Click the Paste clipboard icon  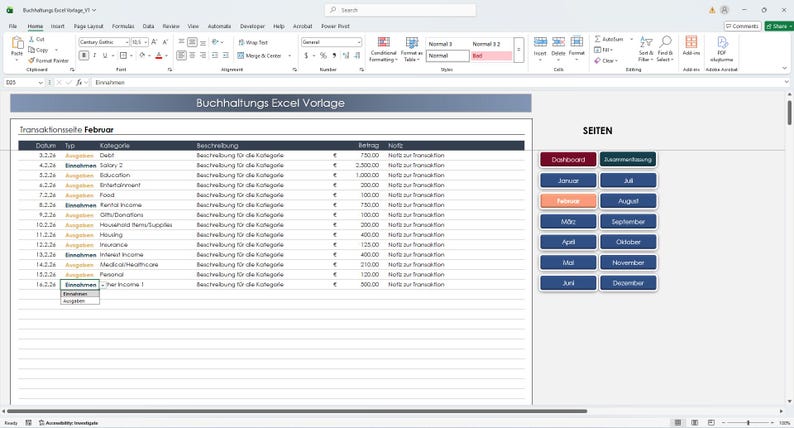[x=17, y=44]
